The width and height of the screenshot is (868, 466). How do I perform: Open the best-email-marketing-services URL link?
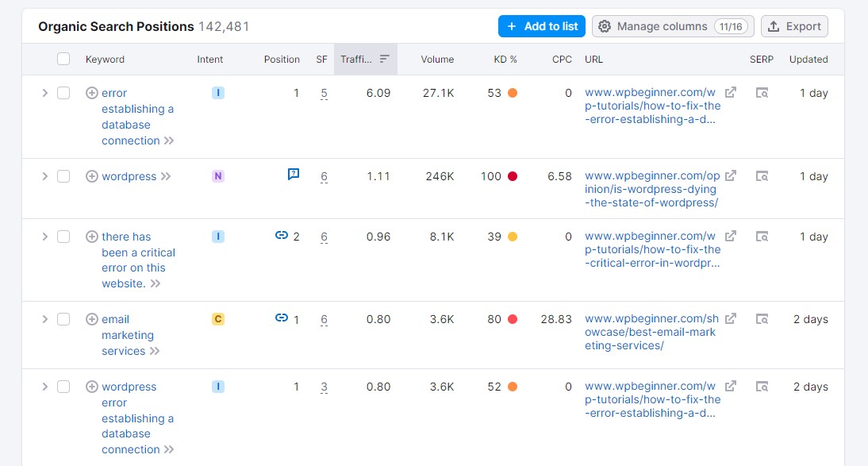[651, 332]
